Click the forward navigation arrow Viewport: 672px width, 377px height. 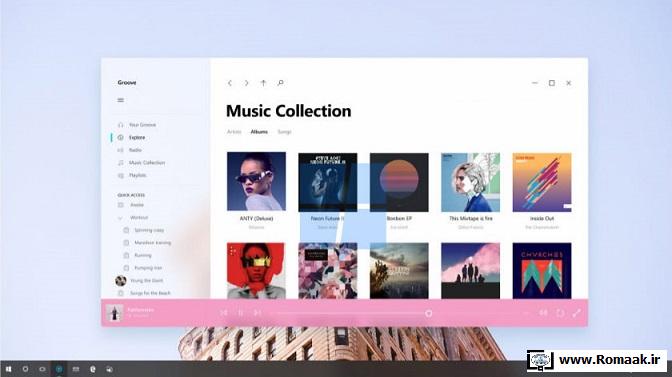point(246,83)
